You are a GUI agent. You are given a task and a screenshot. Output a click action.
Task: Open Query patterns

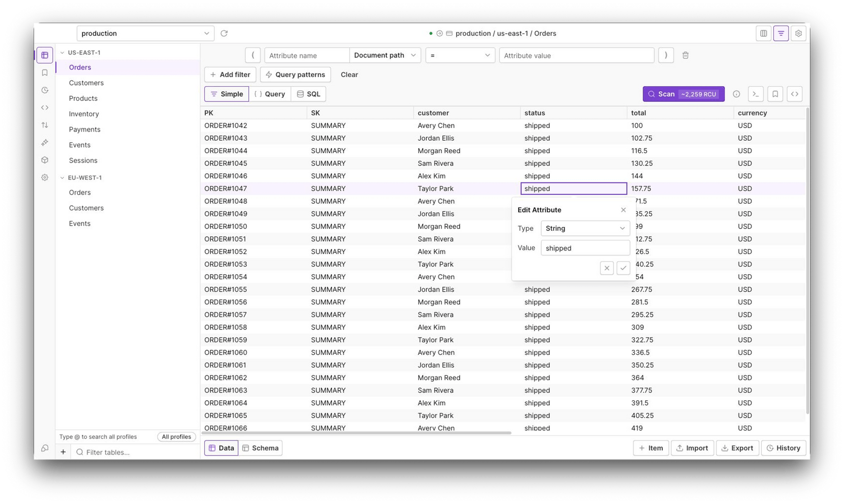click(x=296, y=75)
